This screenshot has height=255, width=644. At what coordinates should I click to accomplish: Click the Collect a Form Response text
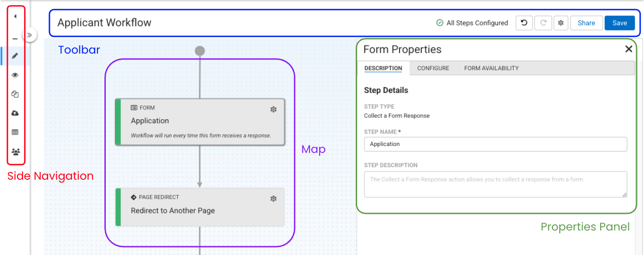click(x=397, y=116)
